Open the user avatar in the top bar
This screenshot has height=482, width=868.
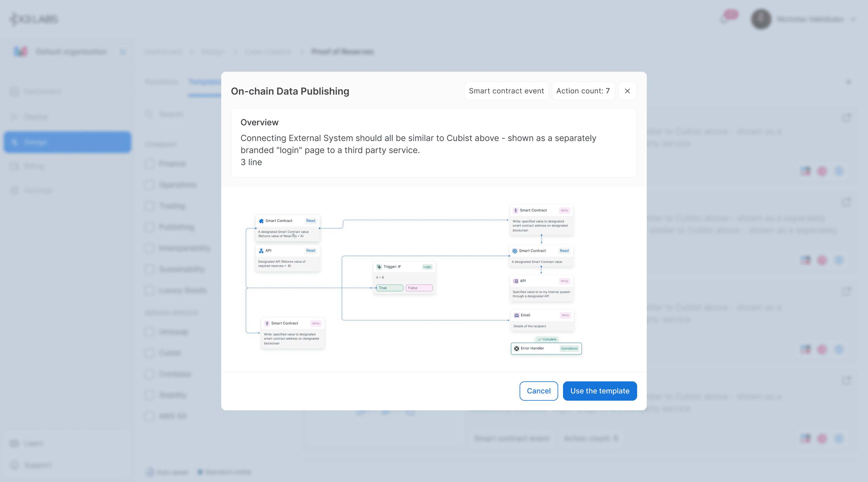(x=761, y=19)
